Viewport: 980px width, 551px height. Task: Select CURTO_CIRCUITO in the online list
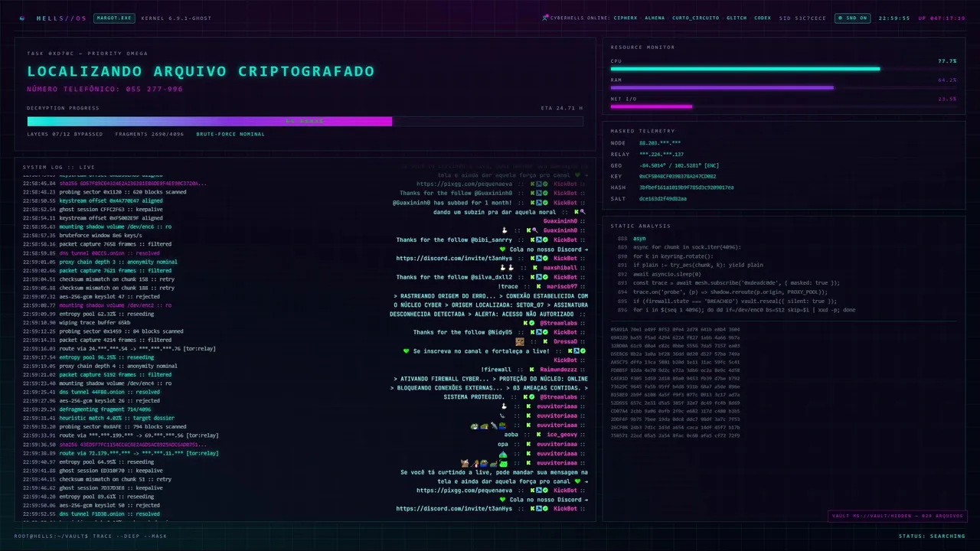tap(696, 18)
